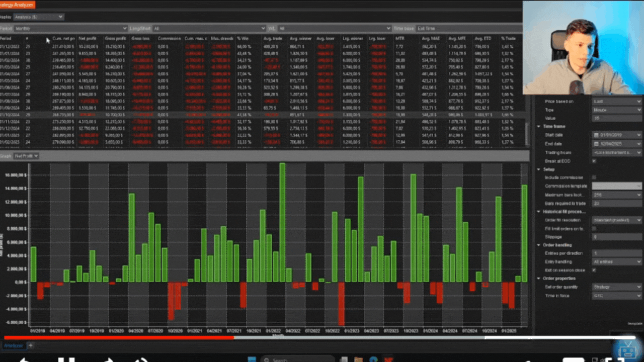Open the Graph Net Profit dropdown
The width and height of the screenshot is (644, 362).
(26, 156)
